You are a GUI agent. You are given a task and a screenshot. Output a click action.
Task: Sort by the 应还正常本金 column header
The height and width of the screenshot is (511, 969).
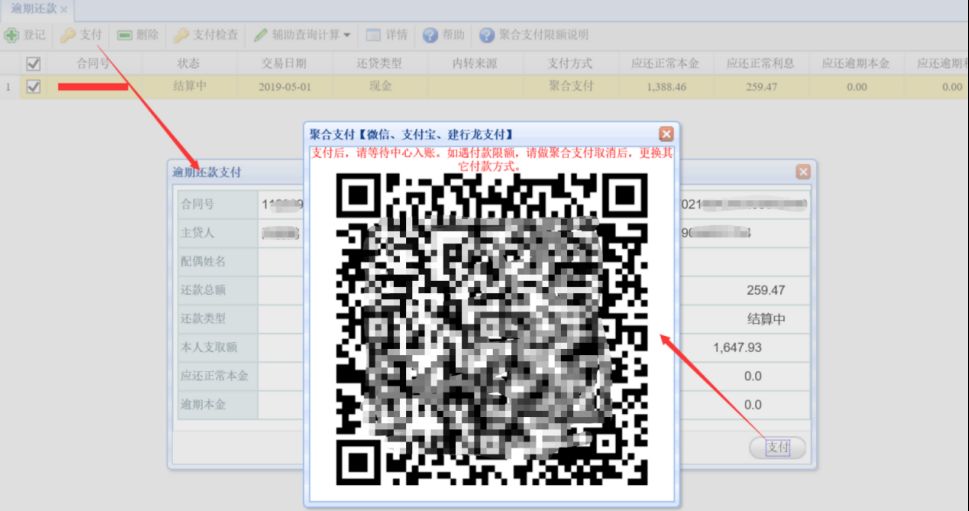(665, 64)
